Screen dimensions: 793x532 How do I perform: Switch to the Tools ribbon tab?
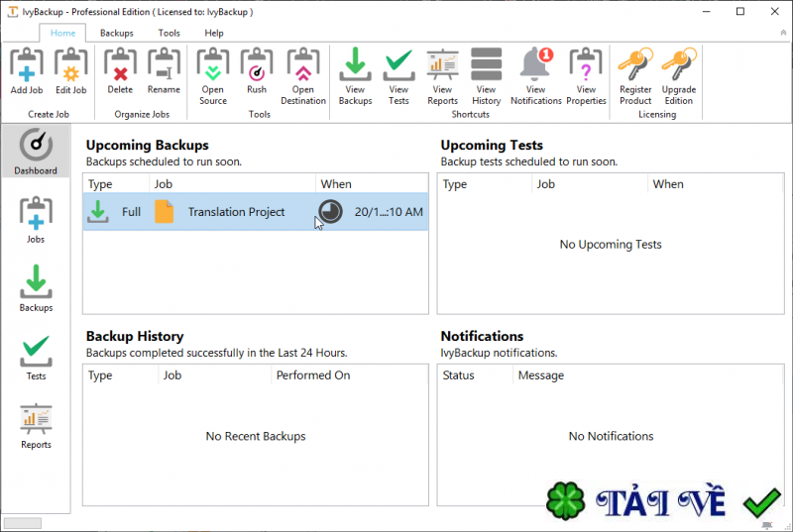[169, 33]
